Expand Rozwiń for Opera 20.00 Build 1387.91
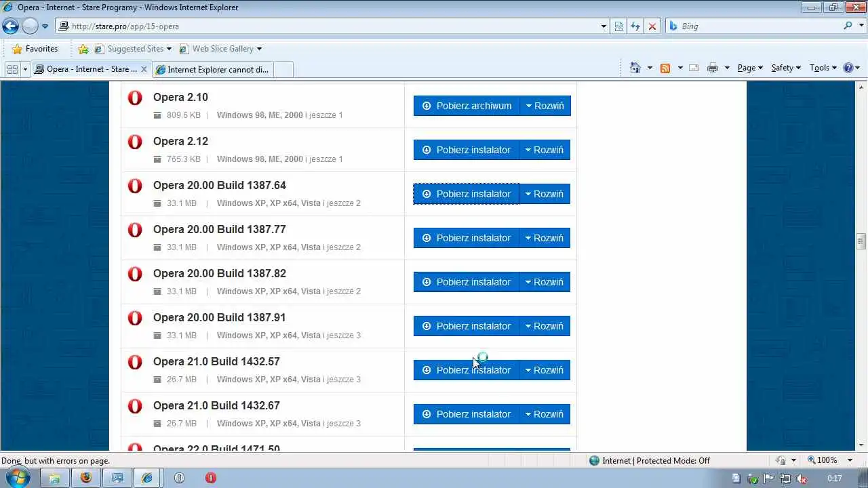The image size is (868, 488). [x=545, y=326]
